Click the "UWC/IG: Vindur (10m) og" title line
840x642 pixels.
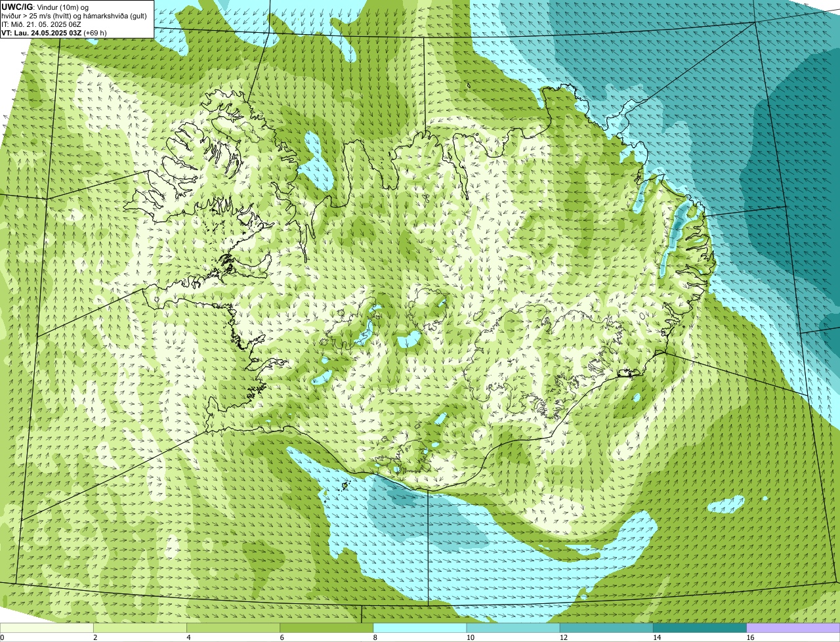pos(45,7)
